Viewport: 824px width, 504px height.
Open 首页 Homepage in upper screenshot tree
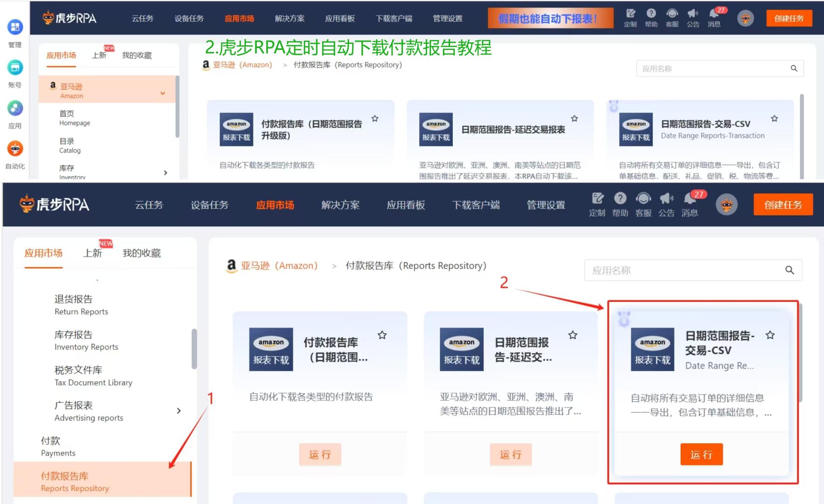pos(75,118)
